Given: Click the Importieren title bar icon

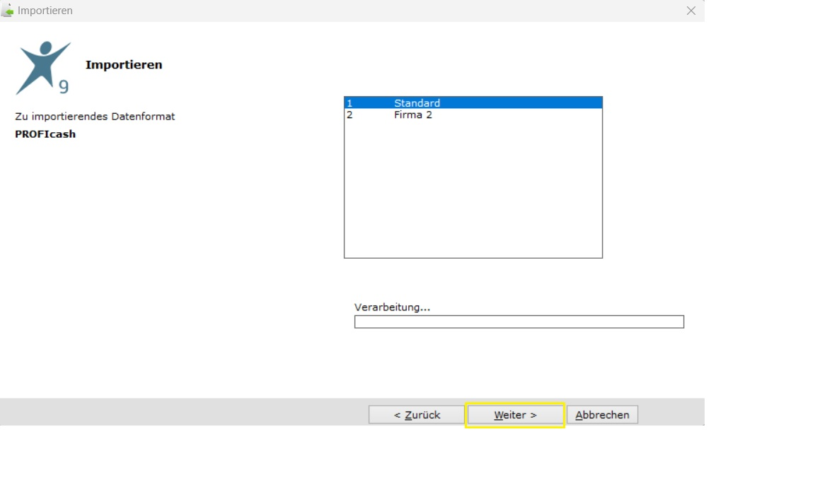Looking at the screenshot, I should pyautogui.click(x=7, y=10).
